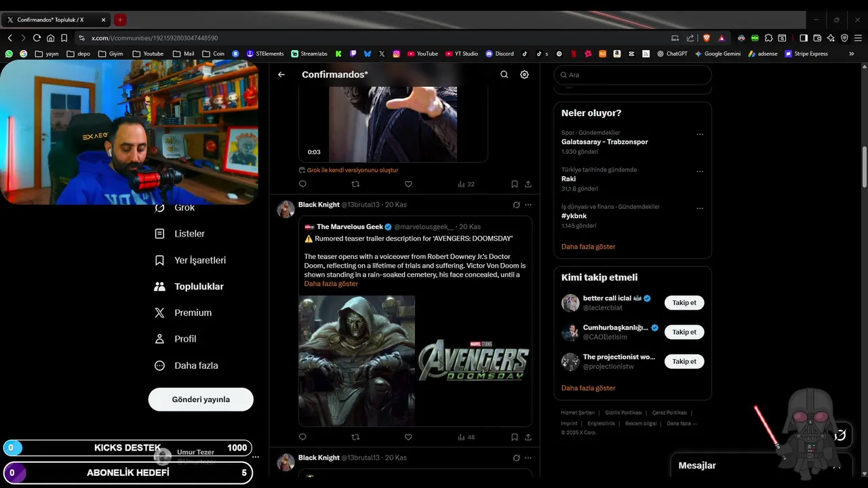Open more options for Galatasaray - Trabzonspor trend
The image size is (868, 488).
point(700,134)
